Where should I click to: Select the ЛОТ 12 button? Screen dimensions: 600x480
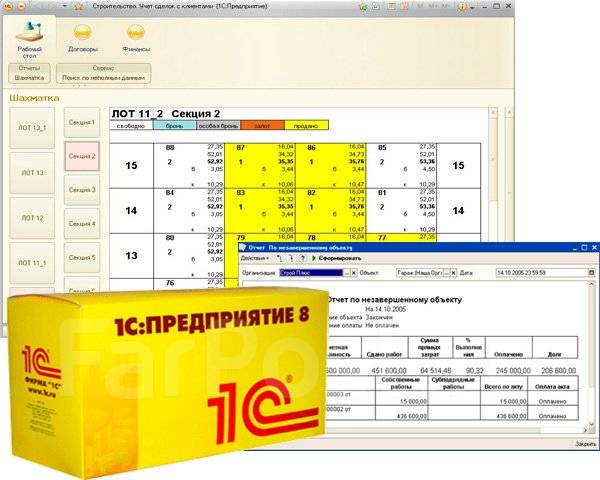(x=32, y=218)
